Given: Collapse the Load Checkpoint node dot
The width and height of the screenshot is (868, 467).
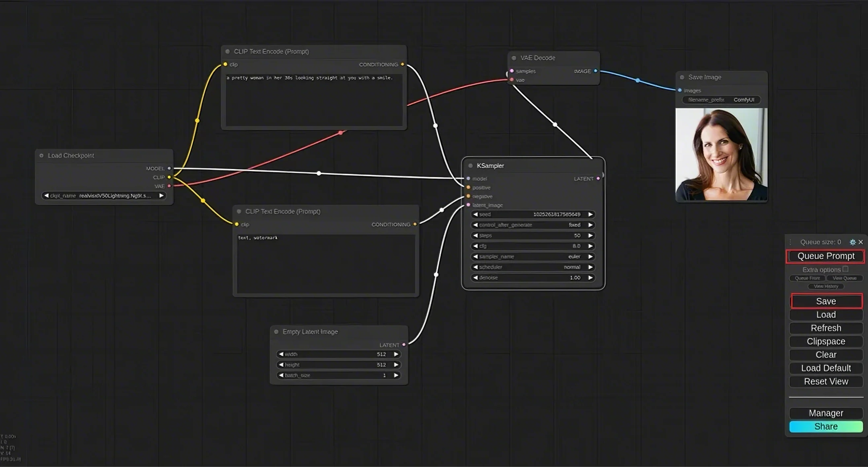Looking at the screenshot, I should pyautogui.click(x=41, y=155).
